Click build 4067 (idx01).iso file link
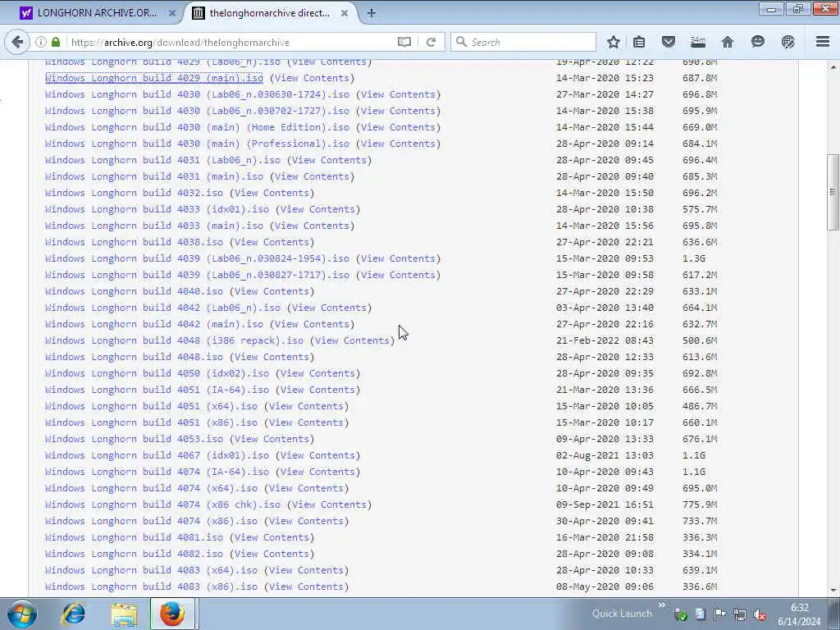 click(157, 455)
